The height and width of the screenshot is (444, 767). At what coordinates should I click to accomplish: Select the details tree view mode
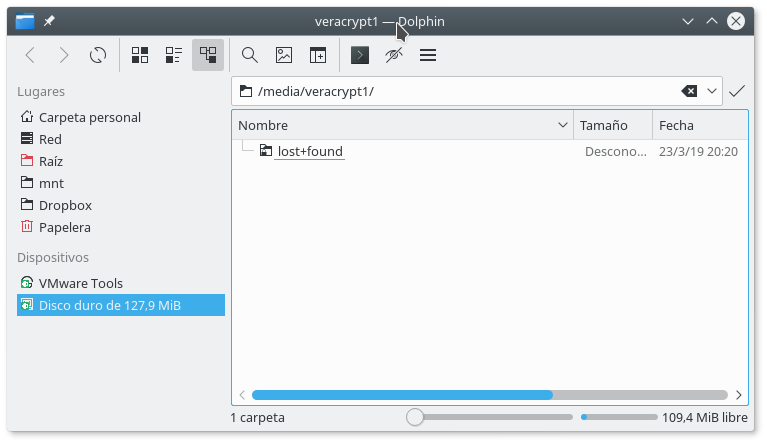click(208, 56)
